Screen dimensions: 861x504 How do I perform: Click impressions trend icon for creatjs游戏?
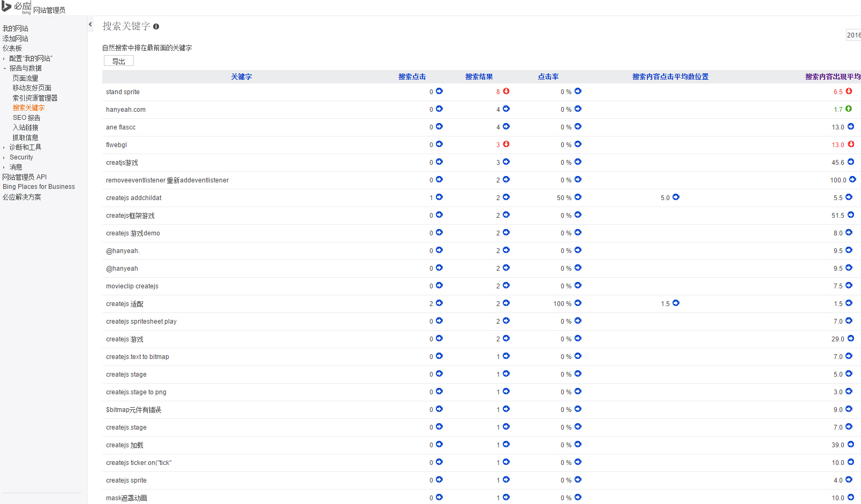coord(506,162)
